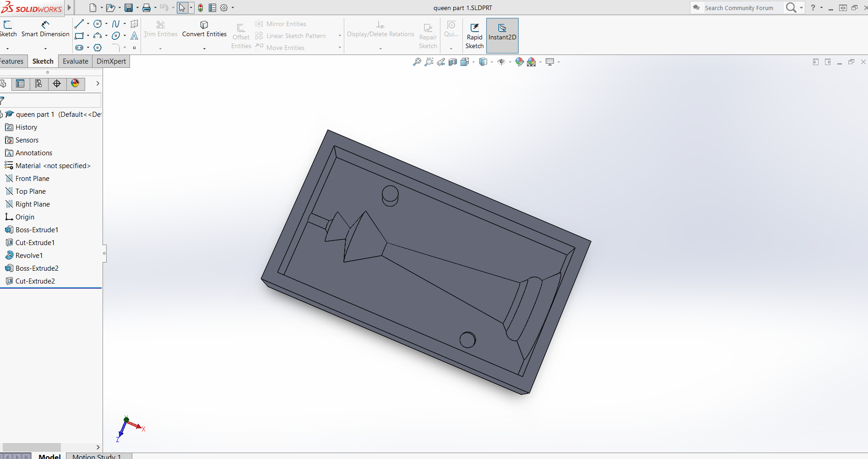Select the Spline sketch tool
The height and width of the screenshot is (459, 868).
coord(116,24)
